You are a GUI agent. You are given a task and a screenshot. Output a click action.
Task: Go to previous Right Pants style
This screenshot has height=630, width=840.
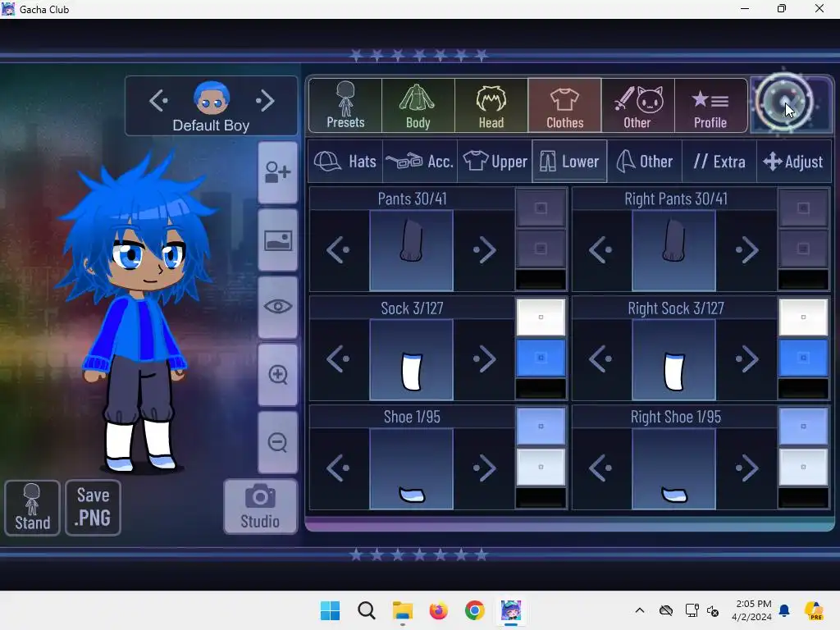point(601,250)
